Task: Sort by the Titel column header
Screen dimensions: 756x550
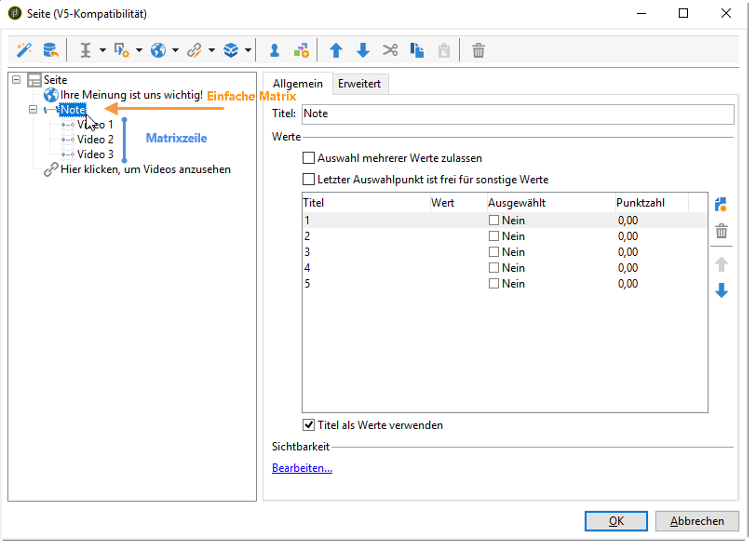Action: [x=366, y=203]
